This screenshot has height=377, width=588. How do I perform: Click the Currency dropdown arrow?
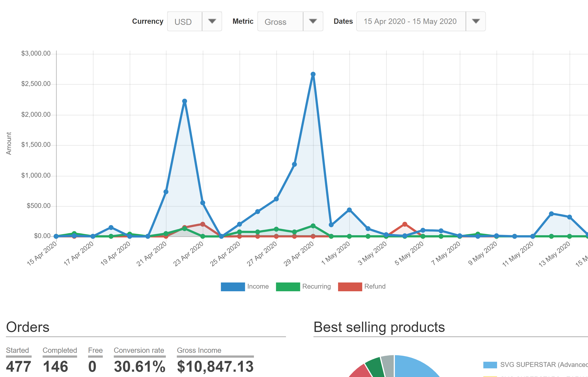[212, 21]
